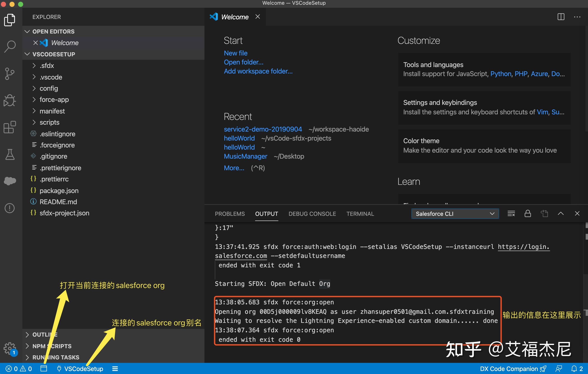The width and height of the screenshot is (588, 374).
Task: Open the Explorer view in activity bar
Action: 10,20
